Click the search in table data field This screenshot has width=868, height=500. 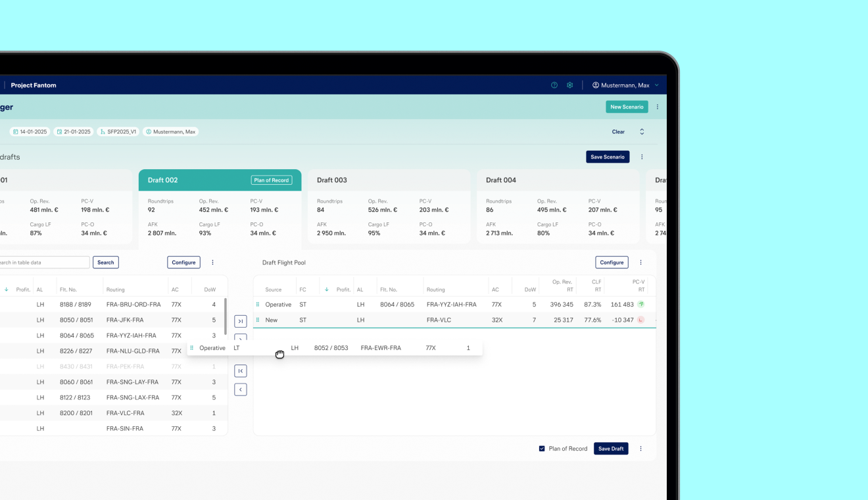point(43,262)
